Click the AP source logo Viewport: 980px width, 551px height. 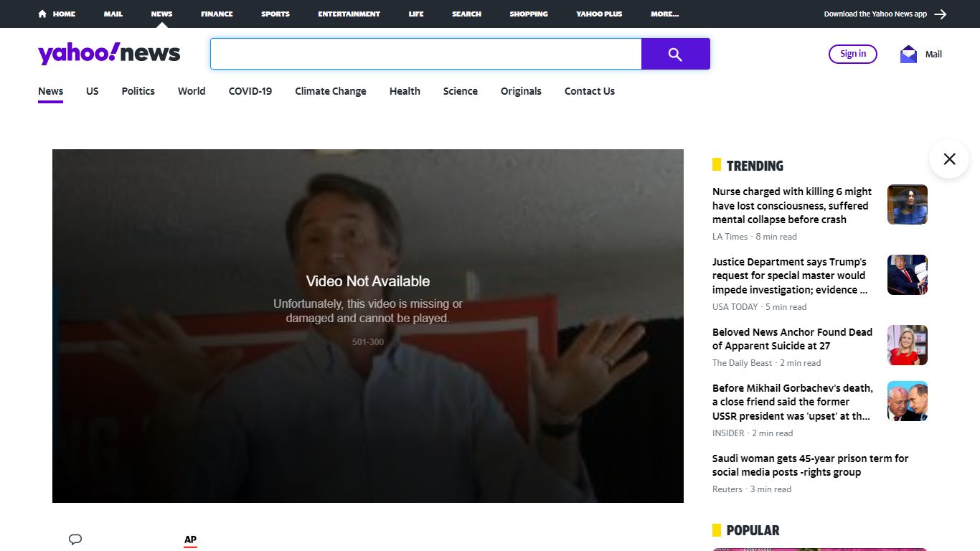190,540
